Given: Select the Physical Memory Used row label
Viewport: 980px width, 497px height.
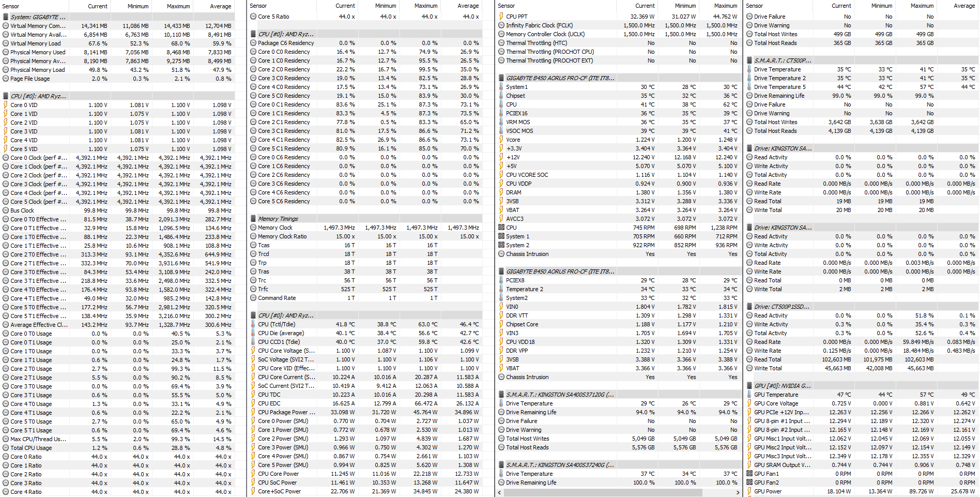Looking at the screenshot, I should (38, 52).
